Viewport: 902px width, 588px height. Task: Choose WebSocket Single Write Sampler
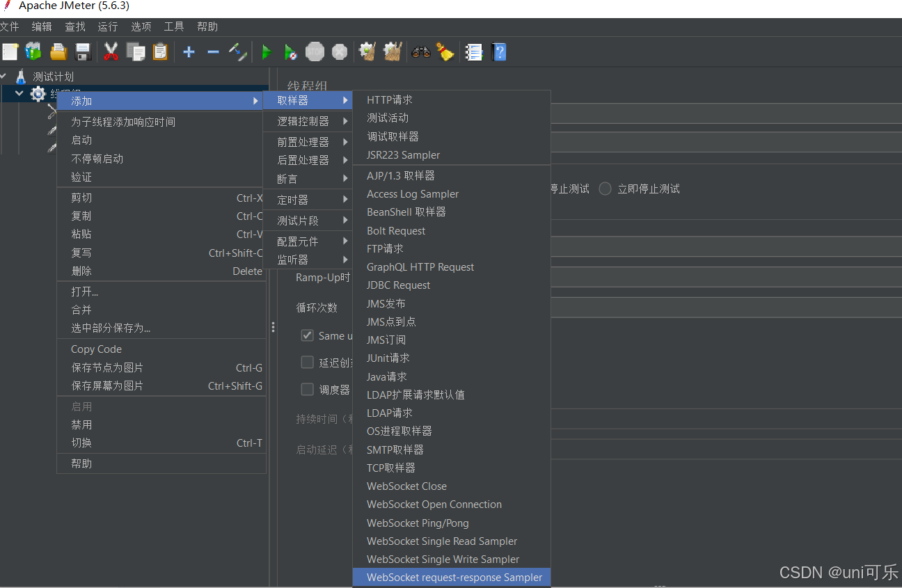click(x=452, y=559)
